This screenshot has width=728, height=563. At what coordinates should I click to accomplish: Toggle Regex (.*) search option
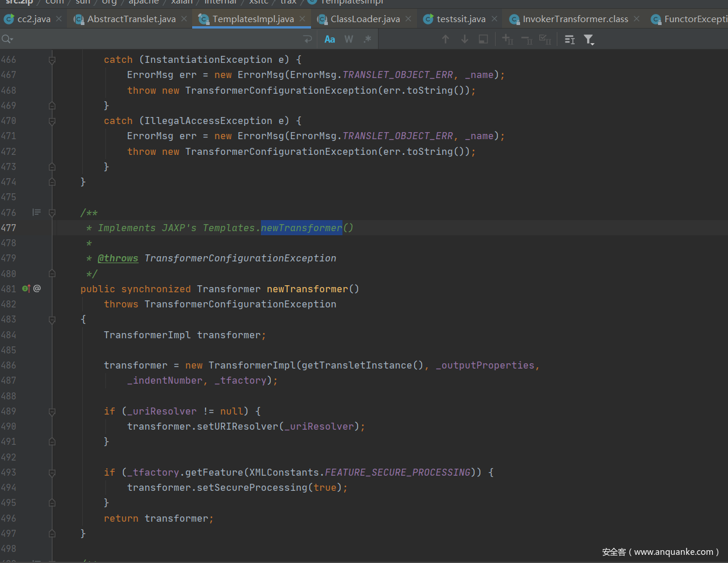point(367,40)
